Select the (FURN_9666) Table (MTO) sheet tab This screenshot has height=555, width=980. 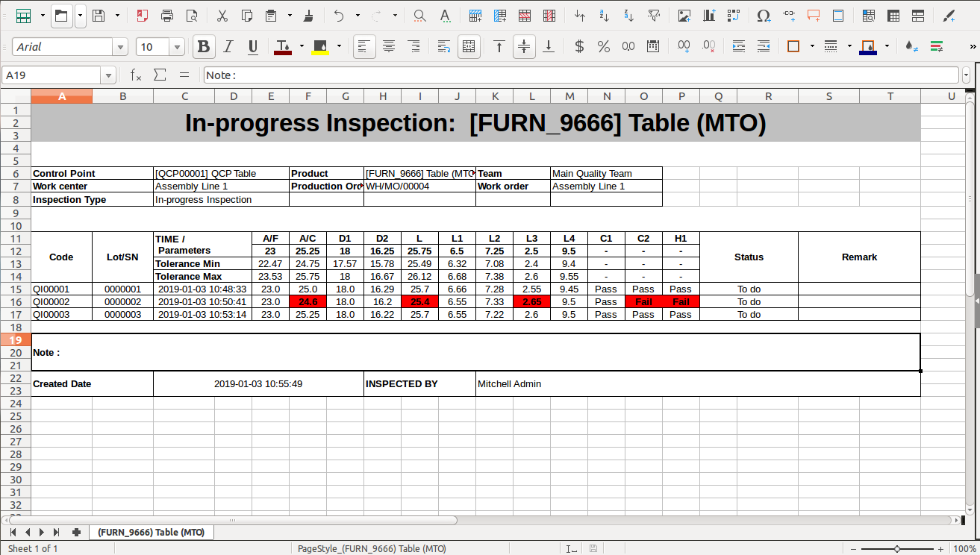(152, 532)
